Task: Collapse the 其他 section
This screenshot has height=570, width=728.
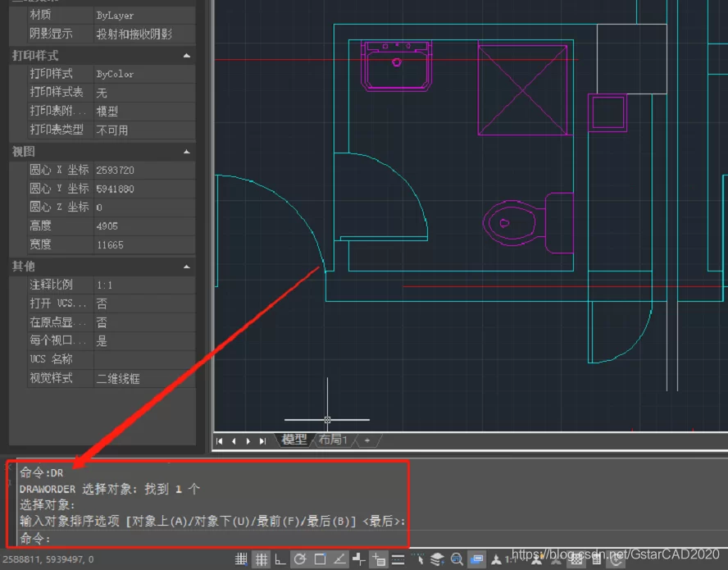Action: 186,267
